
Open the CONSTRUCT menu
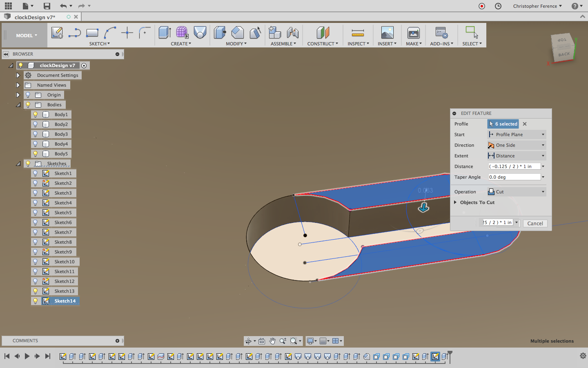(322, 44)
